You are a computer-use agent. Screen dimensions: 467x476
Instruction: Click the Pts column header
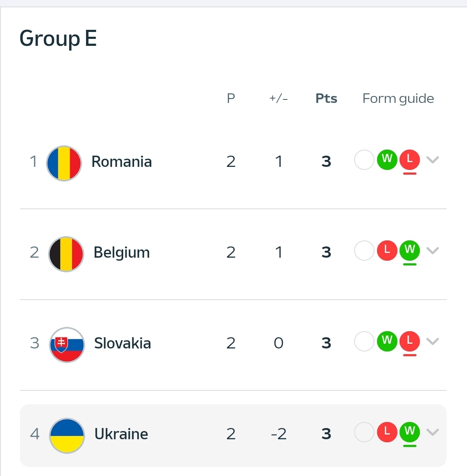tap(326, 99)
